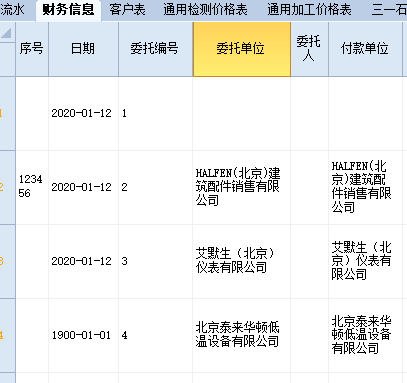This screenshot has width=407, height=383.
Task: Click the 委托编号 cell showing 3
Action: (x=155, y=261)
